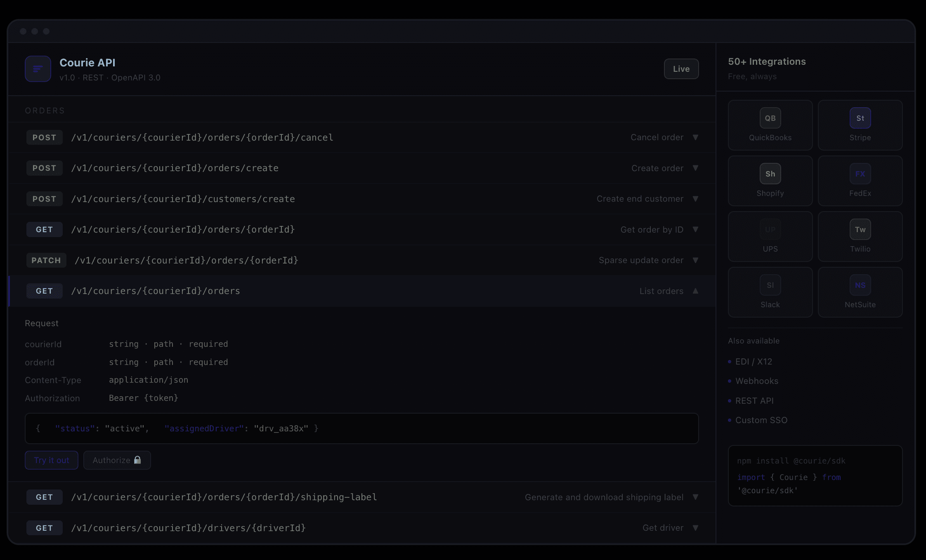
Task: Choose the Twilio integration icon
Action: (x=860, y=230)
